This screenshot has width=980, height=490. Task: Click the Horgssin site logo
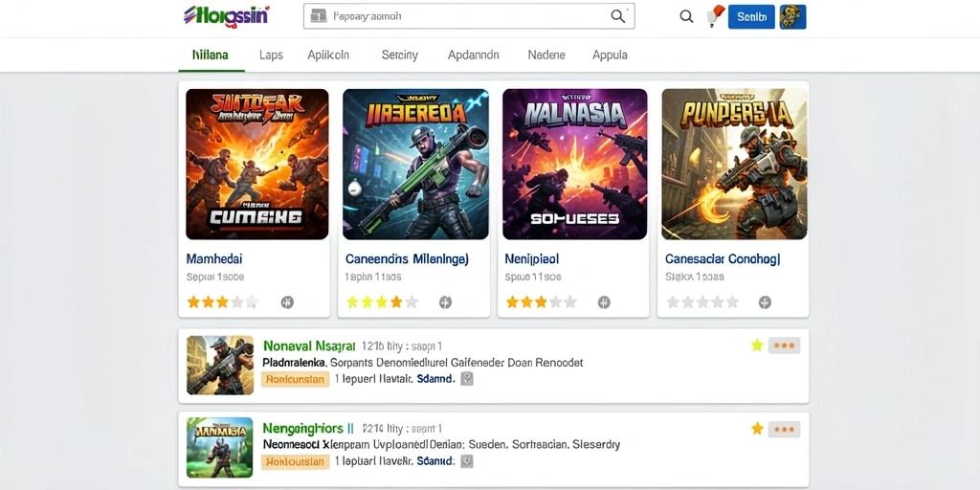click(x=226, y=15)
